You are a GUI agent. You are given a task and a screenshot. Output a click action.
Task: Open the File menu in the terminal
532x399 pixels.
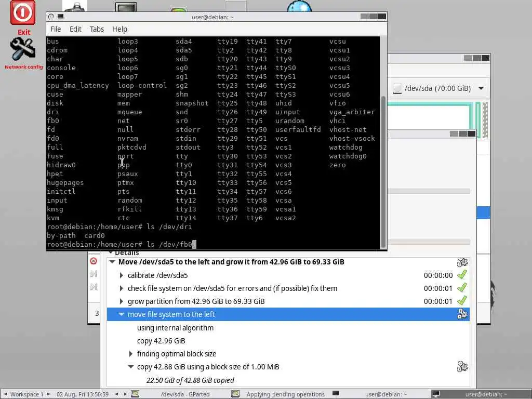(x=56, y=29)
